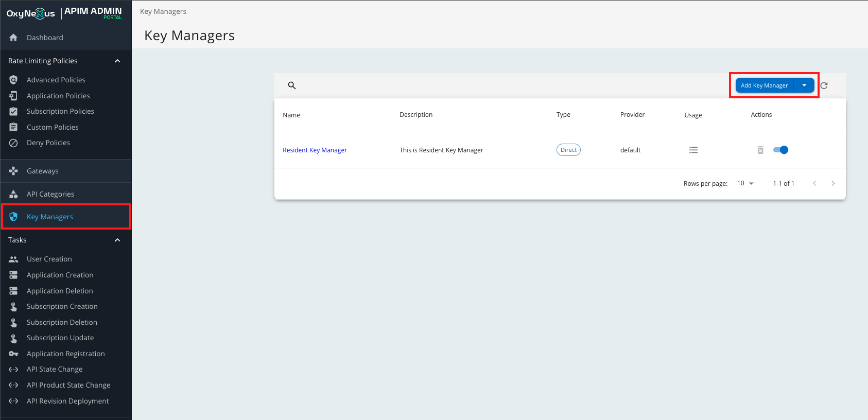Click the OxyNexus logo

[x=31, y=13]
